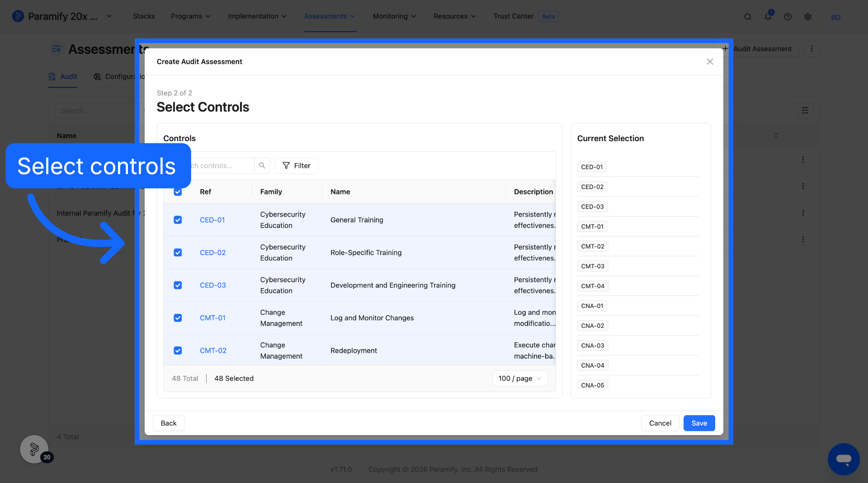Viewport: 868px width, 483px height.
Task: Expand the Programs menu
Action: [x=191, y=16]
